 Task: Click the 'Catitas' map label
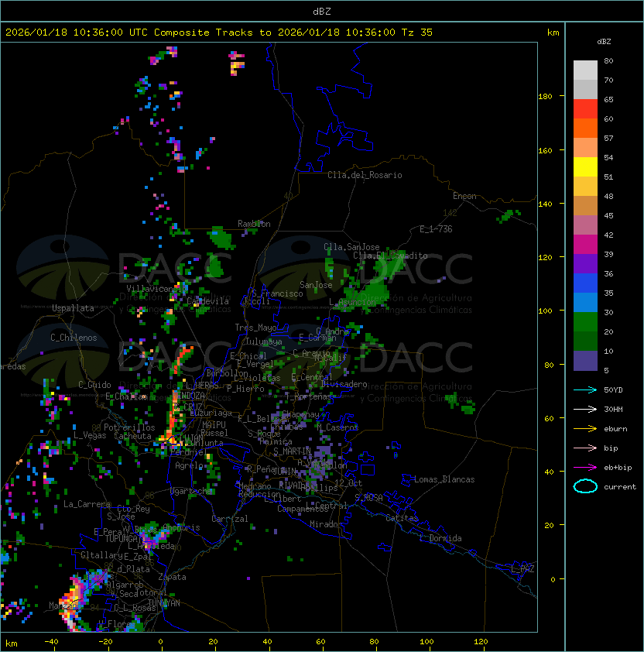[x=402, y=518]
